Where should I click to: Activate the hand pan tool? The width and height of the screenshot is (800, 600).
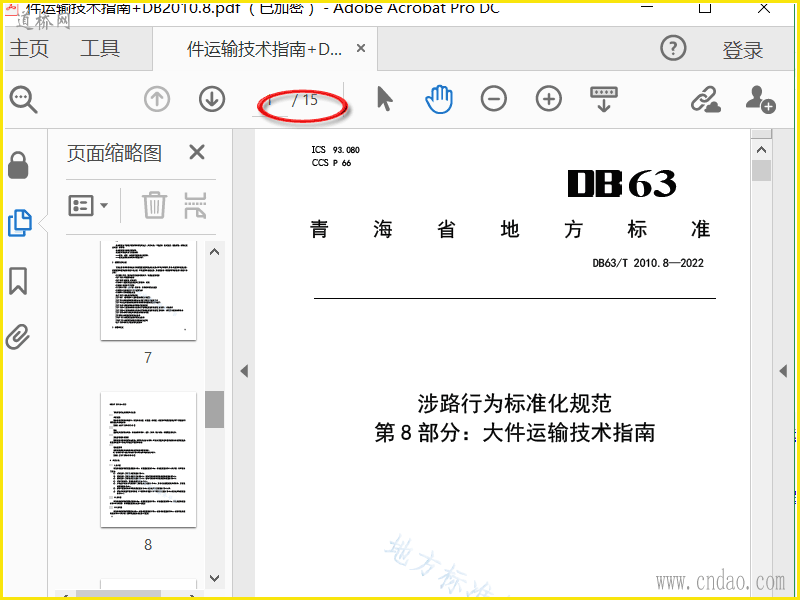click(439, 99)
